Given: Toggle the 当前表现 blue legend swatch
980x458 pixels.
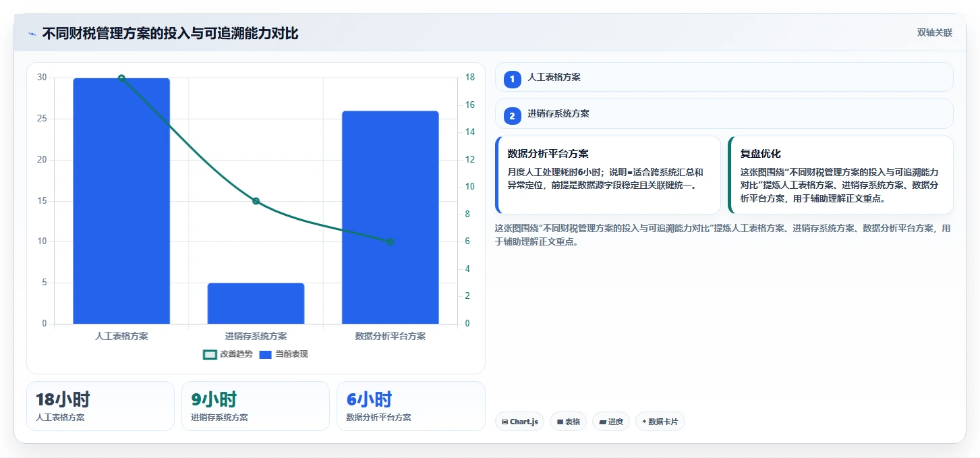Looking at the screenshot, I should pyautogui.click(x=265, y=354).
